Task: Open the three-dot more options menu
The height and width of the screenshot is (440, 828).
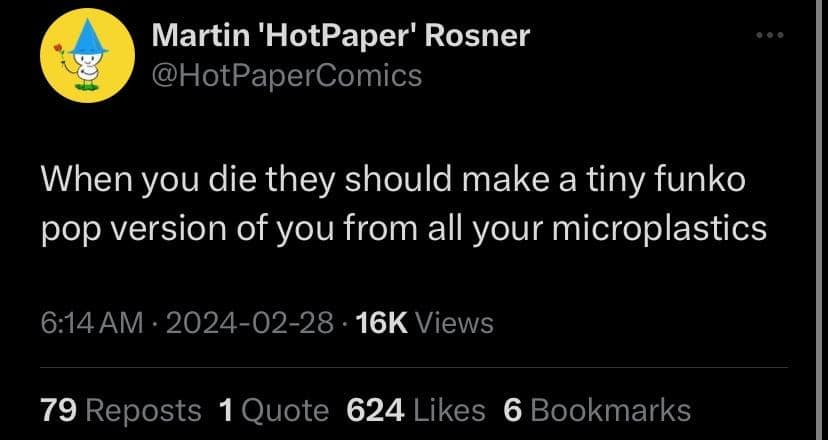Action: (x=768, y=37)
